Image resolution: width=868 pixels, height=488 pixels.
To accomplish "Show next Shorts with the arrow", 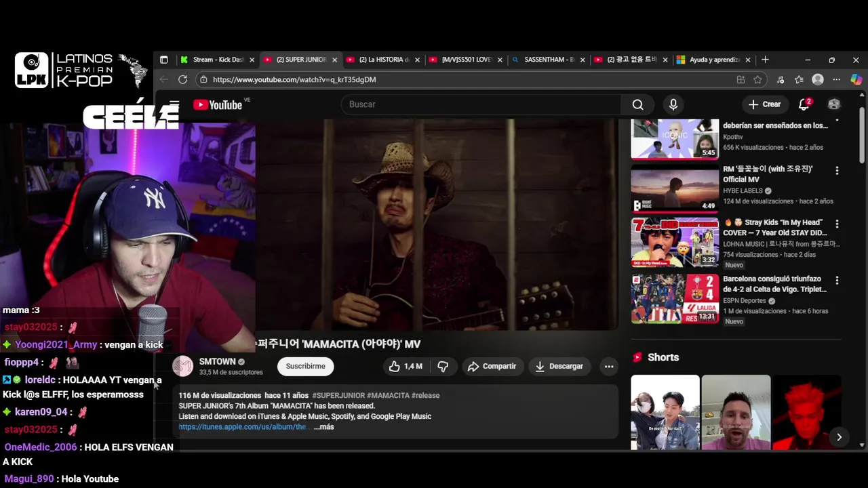I will [839, 437].
